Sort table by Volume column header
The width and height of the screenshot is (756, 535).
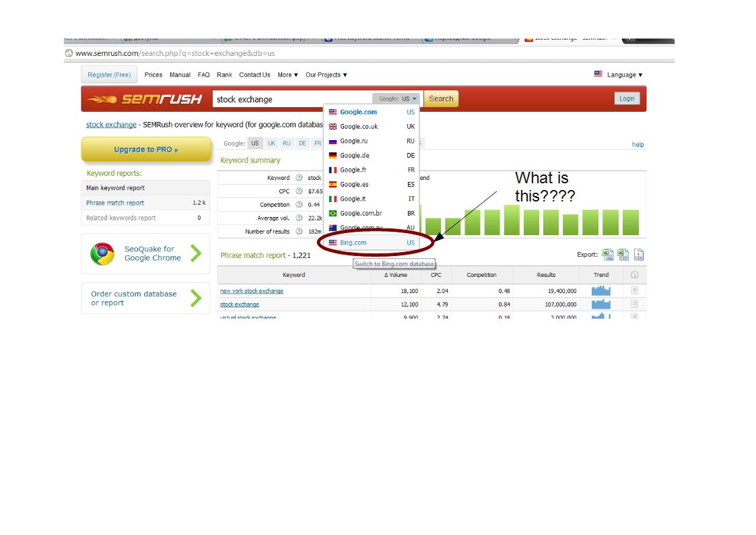[395, 275]
